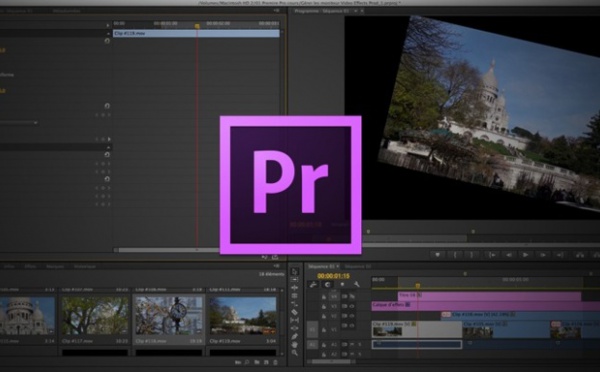Click the New Item icon in Project panel
This screenshot has height=372, width=600.
(266, 362)
